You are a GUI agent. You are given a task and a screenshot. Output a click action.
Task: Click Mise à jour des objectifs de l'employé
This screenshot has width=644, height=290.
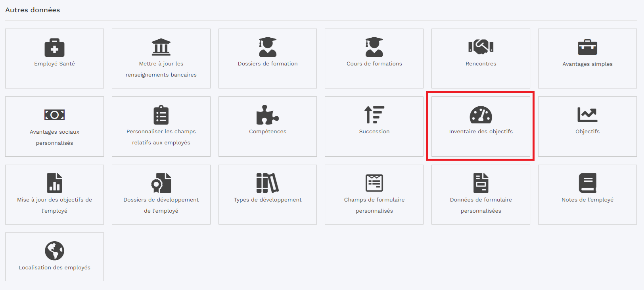pyautogui.click(x=54, y=205)
